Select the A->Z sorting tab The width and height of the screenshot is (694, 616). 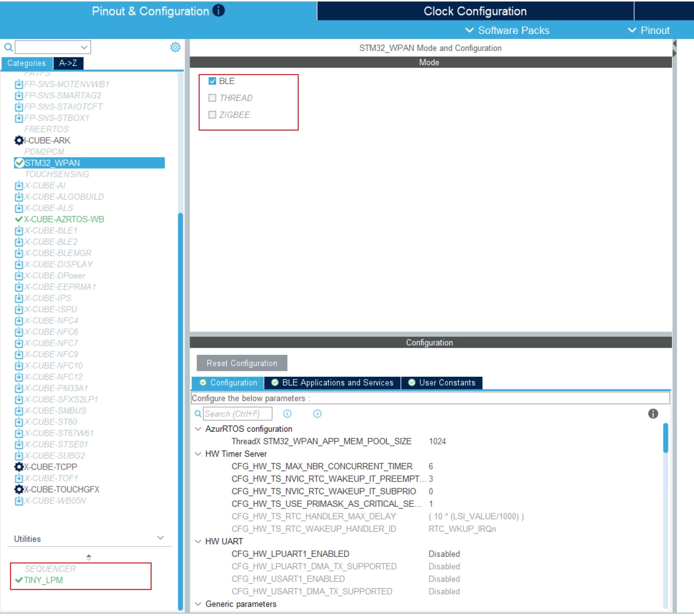point(68,63)
